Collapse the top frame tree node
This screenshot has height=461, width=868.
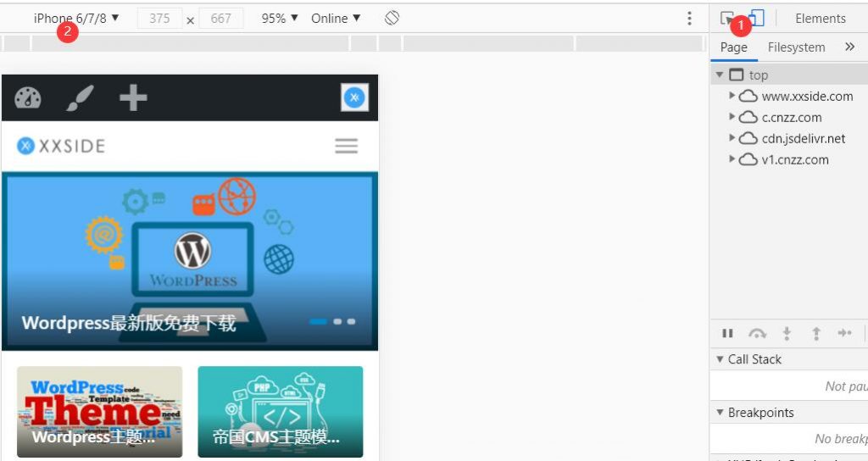coord(719,75)
